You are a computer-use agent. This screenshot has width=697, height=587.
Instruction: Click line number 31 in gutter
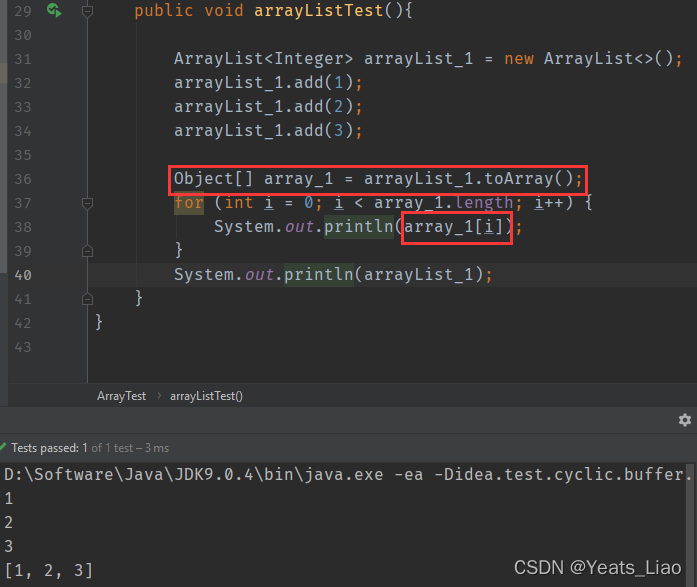pyautogui.click(x=23, y=59)
